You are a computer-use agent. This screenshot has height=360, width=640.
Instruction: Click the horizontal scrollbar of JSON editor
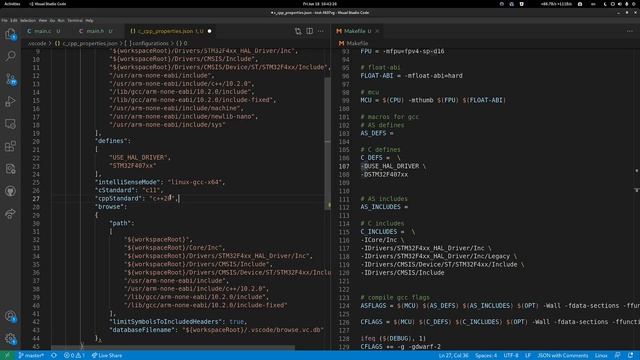click(x=173, y=348)
